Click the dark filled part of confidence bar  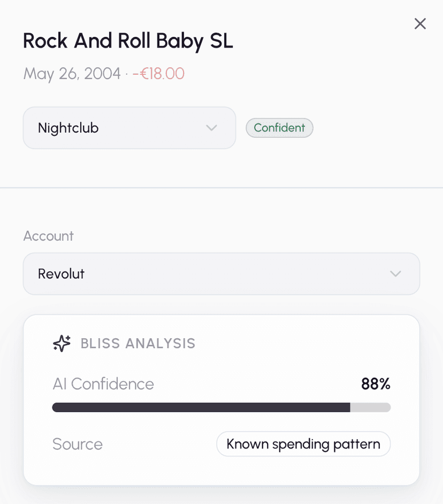point(201,407)
